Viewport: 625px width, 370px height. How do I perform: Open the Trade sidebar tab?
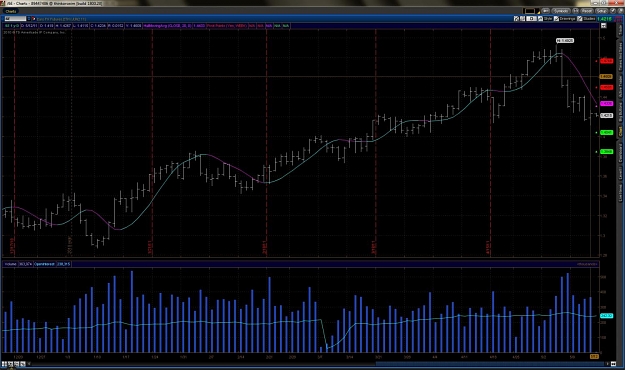click(620, 30)
